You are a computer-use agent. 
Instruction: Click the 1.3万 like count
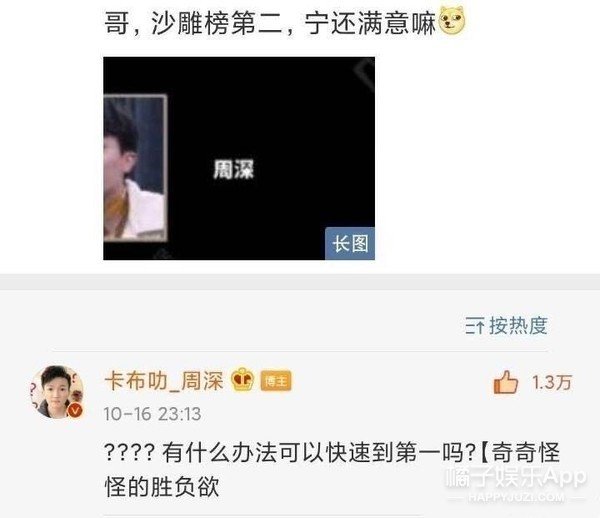click(552, 383)
